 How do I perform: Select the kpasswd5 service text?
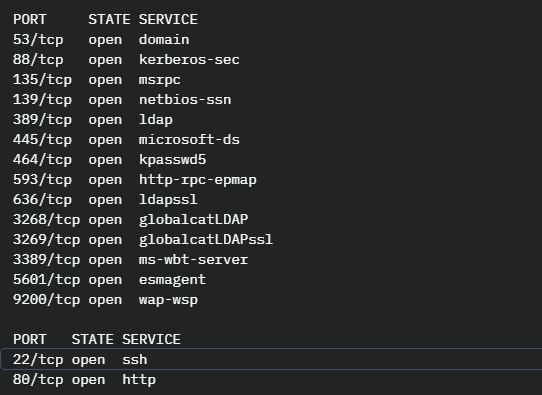pos(172,160)
